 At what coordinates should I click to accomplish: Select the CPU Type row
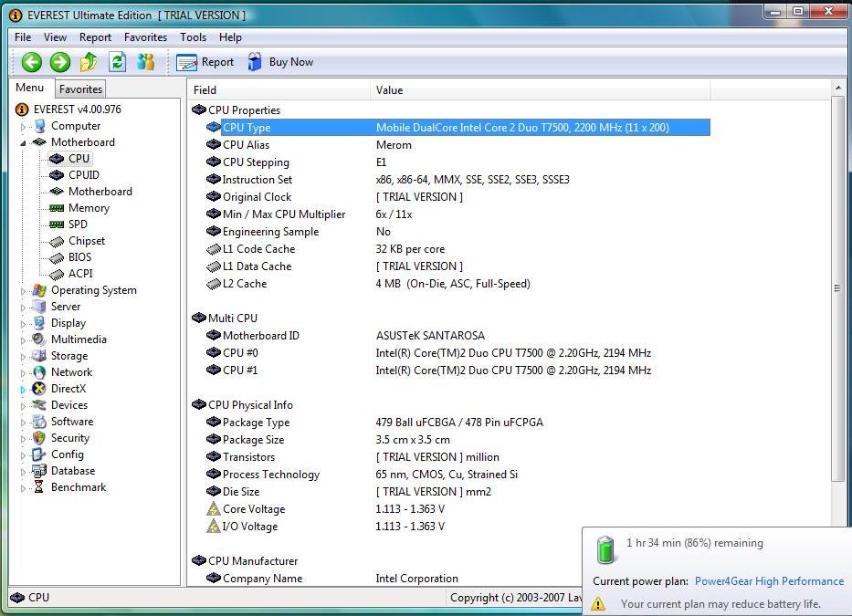coord(458,128)
